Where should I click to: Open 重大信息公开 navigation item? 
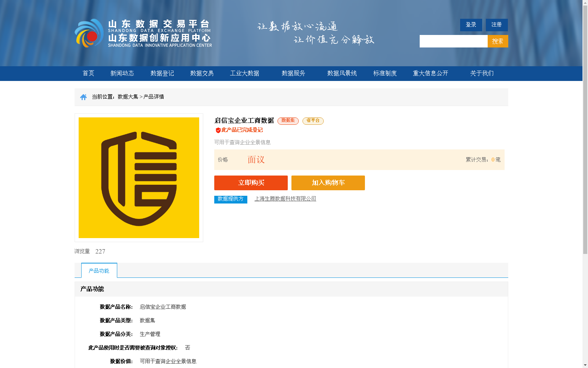(431, 73)
